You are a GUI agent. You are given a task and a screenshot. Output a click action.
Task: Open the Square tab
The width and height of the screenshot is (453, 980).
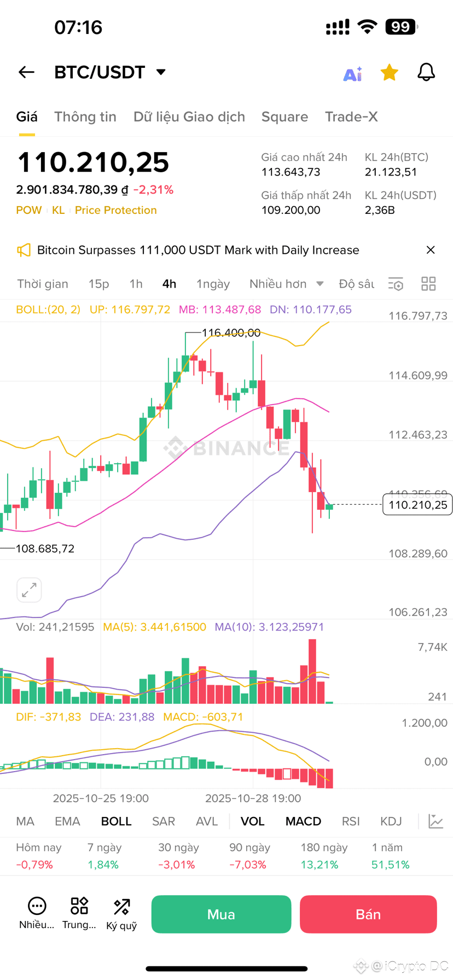[284, 116]
